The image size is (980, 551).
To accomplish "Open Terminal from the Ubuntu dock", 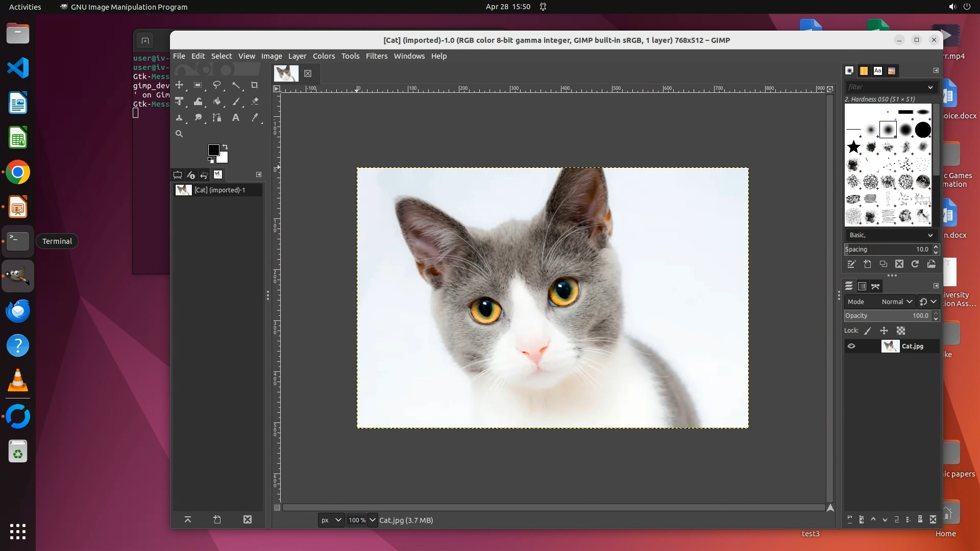I will click(18, 241).
